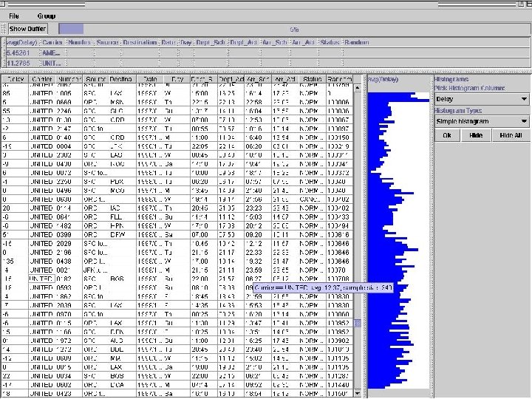Screen dimensions: 532x399
Task: Click the Carrier column header in the table
Action: click(41, 79)
